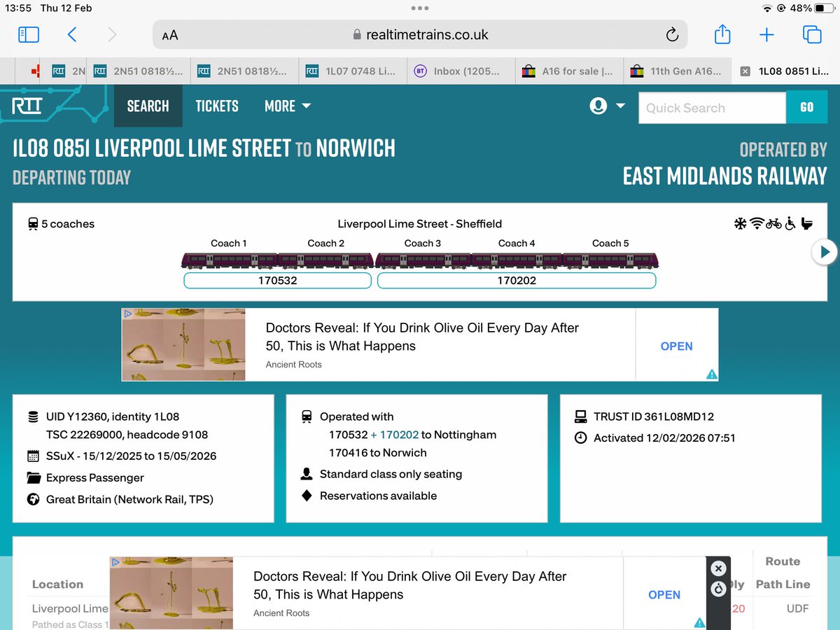840x630 pixels.
Task: Expand the MORE dropdown menu
Action: tap(288, 106)
